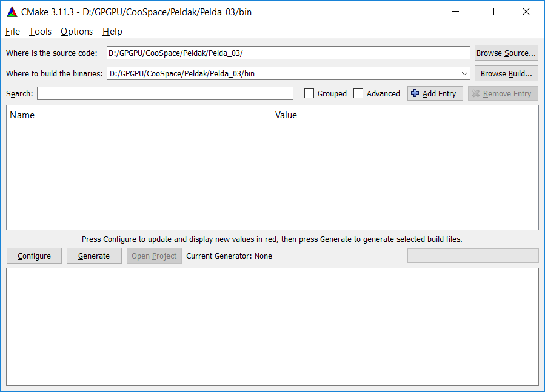
Task: Click the Value column header
Action: click(x=404, y=115)
